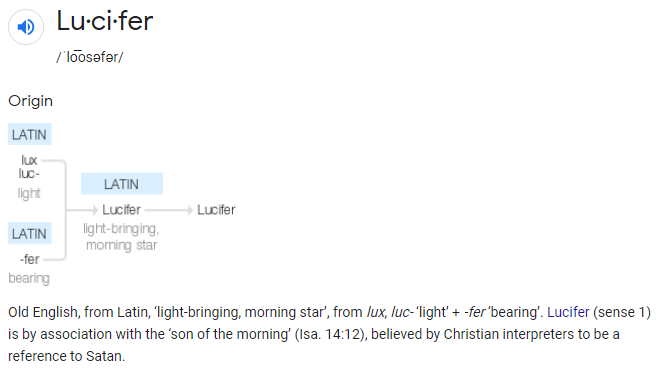Click the blue Lucifer link in description
Screen dimensions: 661x376
coord(568,312)
